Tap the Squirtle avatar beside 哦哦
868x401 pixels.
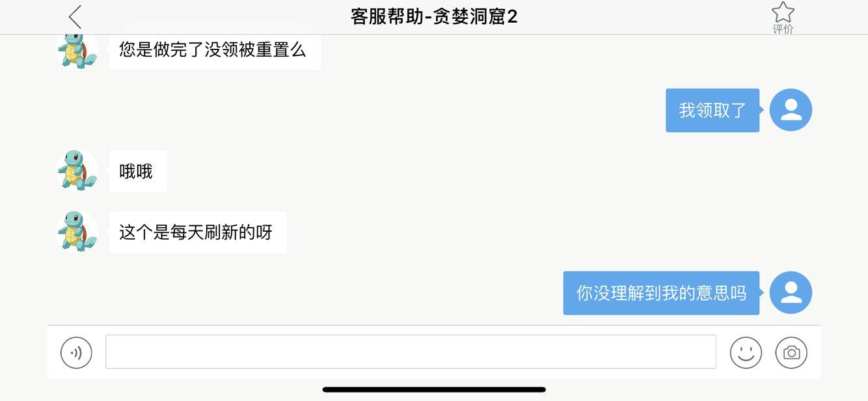(x=77, y=171)
